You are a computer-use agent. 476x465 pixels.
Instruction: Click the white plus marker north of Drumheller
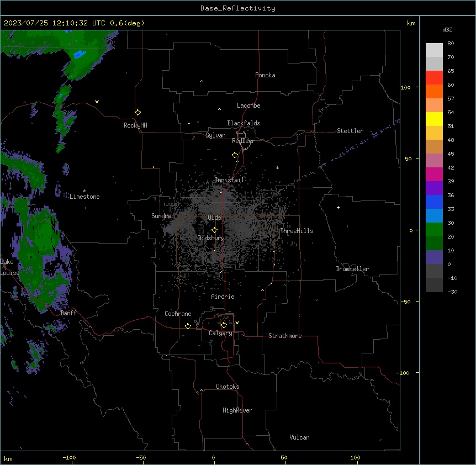[338, 207]
